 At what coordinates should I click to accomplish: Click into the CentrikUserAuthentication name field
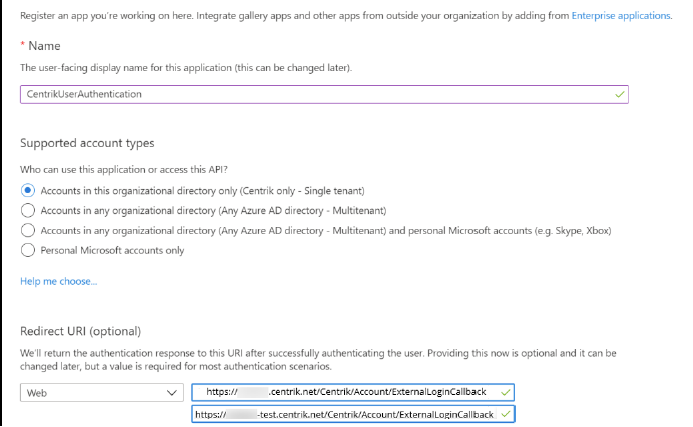(x=300, y=94)
